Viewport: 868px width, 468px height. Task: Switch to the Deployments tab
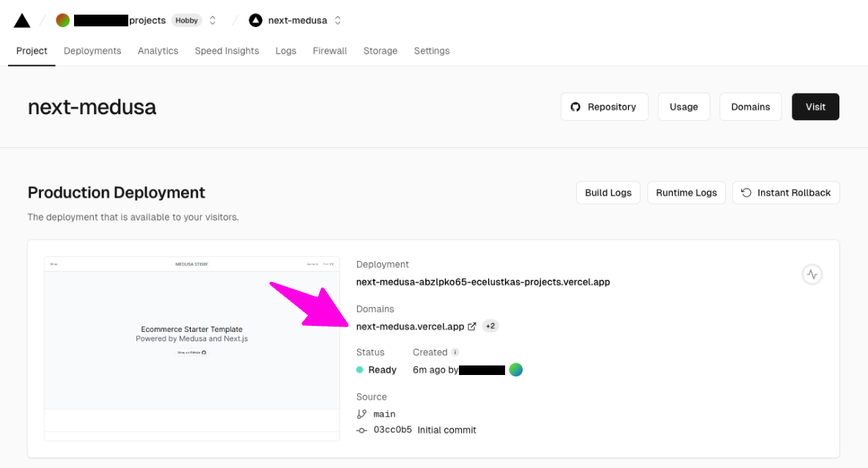[92, 51]
